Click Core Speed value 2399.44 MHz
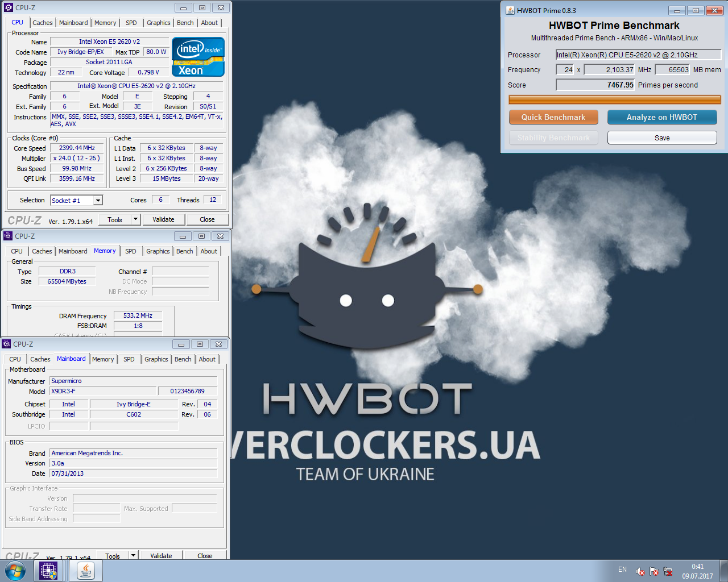Screen dimensions: 728x582 point(77,148)
